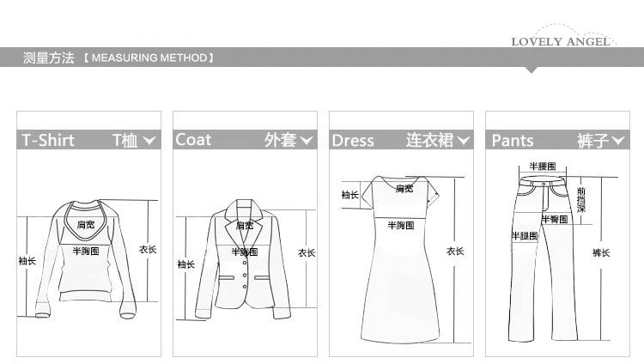Click the Pants header chevron

pos(617,141)
